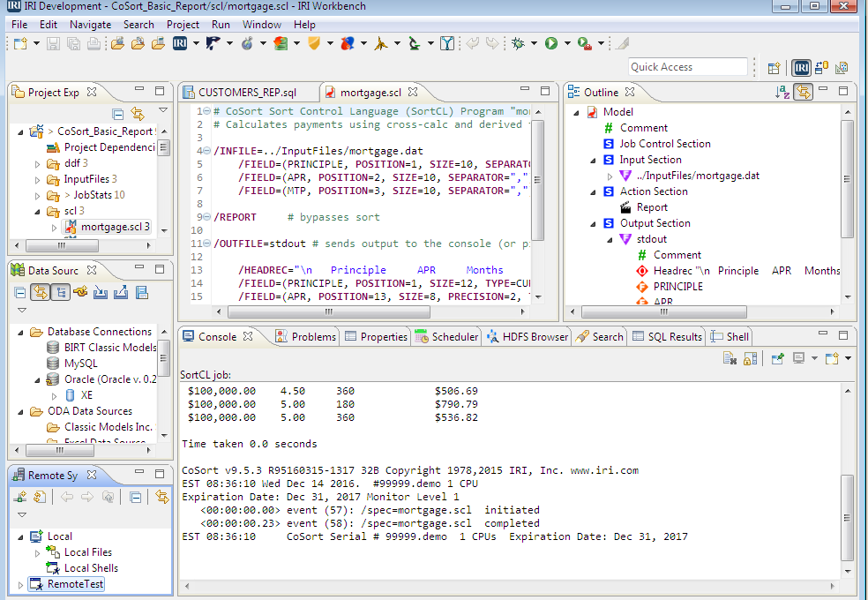The width and height of the screenshot is (868, 600).
Task: Open the Shell tab
Action: (730, 336)
